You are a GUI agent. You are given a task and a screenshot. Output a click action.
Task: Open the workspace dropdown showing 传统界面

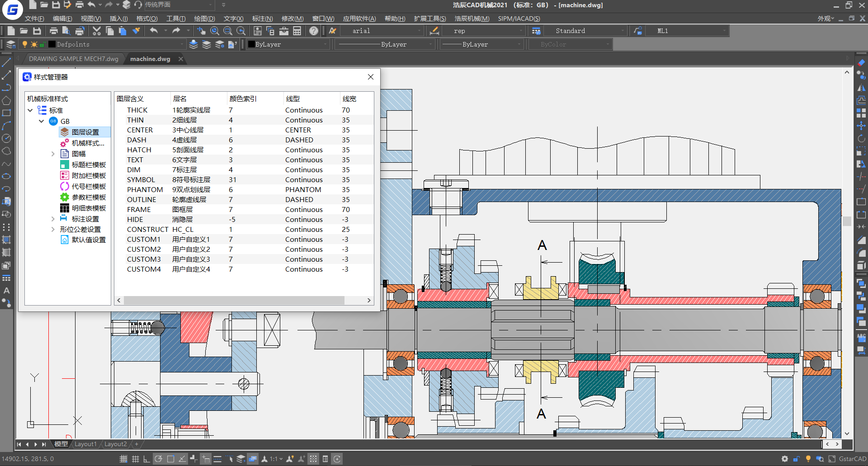click(x=179, y=5)
